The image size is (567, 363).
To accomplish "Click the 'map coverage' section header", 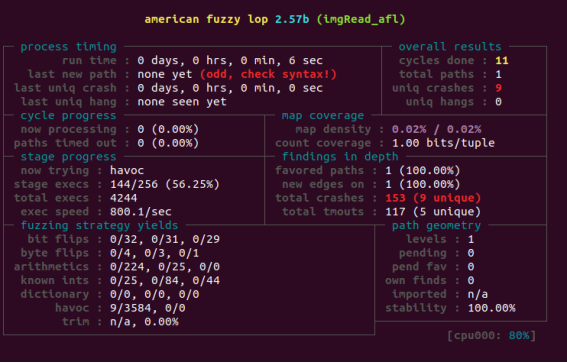I will click(323, 115).
